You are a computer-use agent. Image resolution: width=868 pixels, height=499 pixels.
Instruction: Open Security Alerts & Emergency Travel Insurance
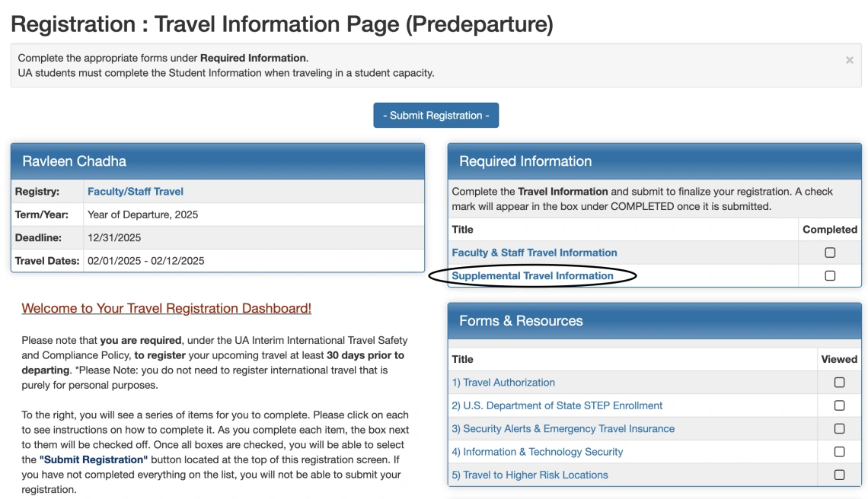pyautogui.click(x=563, y=429)
